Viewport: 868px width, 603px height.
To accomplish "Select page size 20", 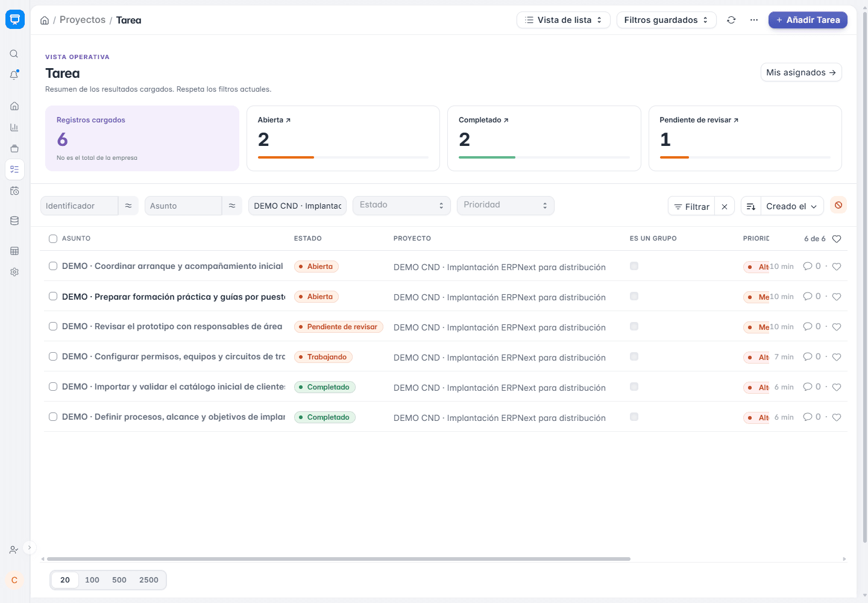I will tap(65, 580).
